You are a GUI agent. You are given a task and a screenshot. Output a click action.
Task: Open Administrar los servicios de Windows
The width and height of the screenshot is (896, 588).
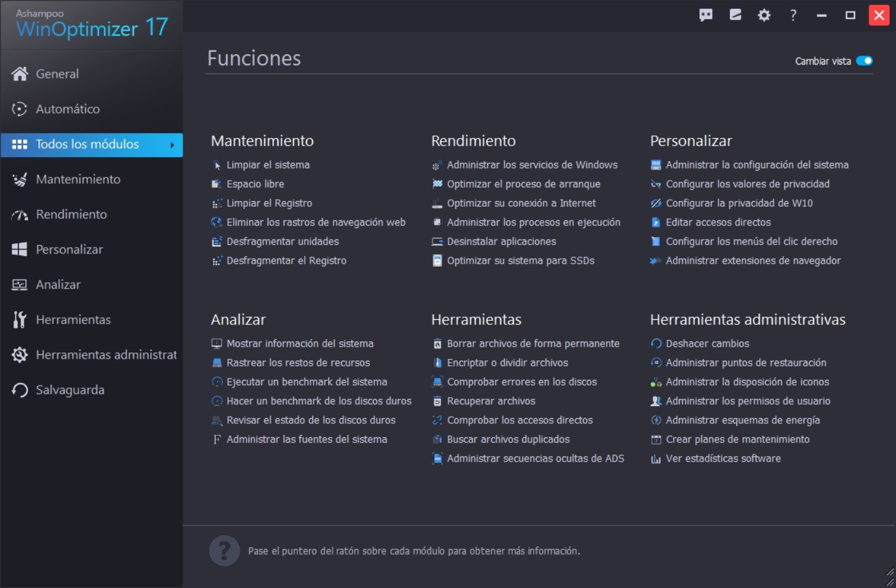(x=532, y=165)
